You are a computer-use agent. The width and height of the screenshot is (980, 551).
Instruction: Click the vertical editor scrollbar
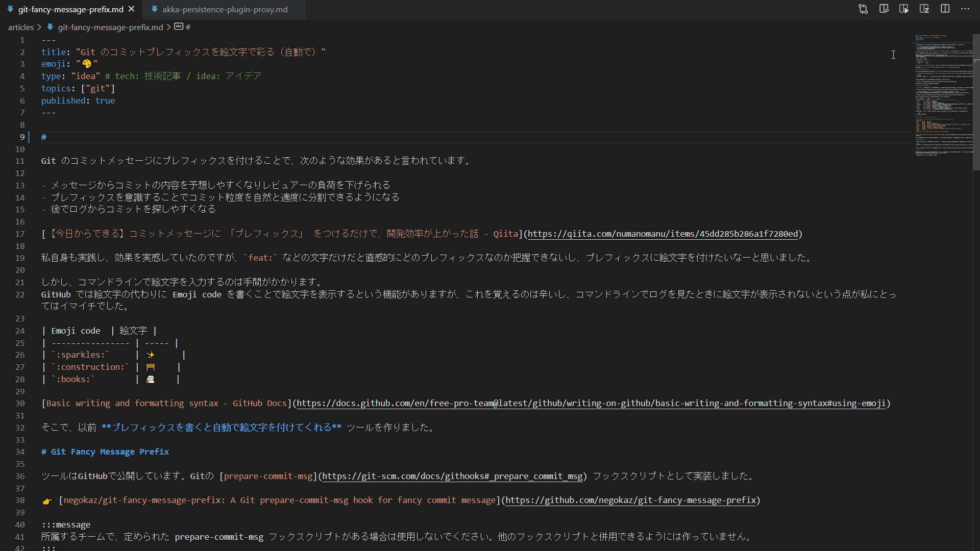[976, 102]
